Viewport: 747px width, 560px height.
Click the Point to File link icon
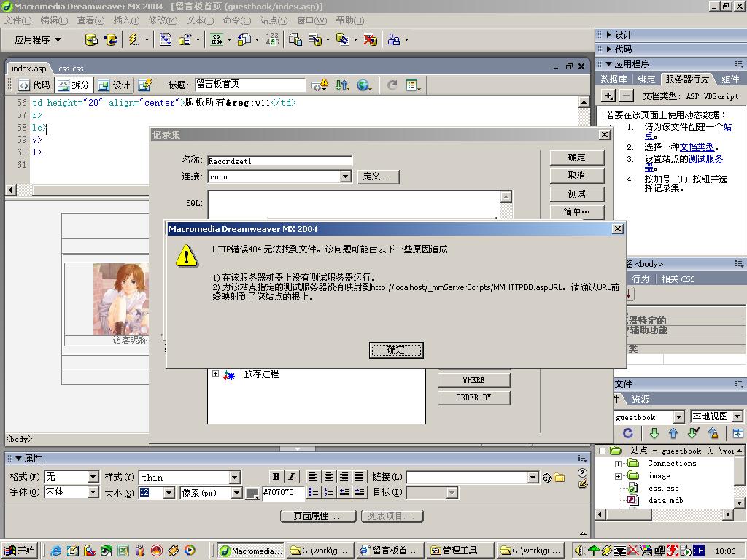[546, 477]
